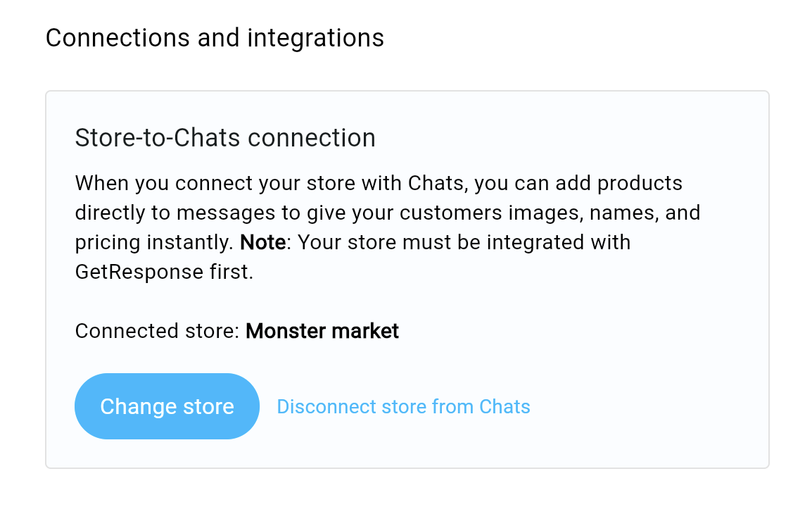
Task: Click 'images, names, and' in the description
Action: [613, 213]
